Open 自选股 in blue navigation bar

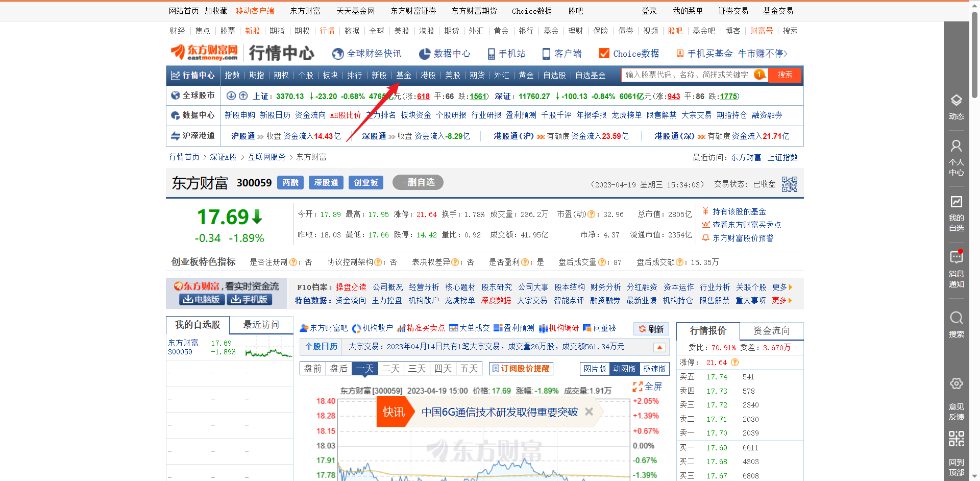[554, 76]
